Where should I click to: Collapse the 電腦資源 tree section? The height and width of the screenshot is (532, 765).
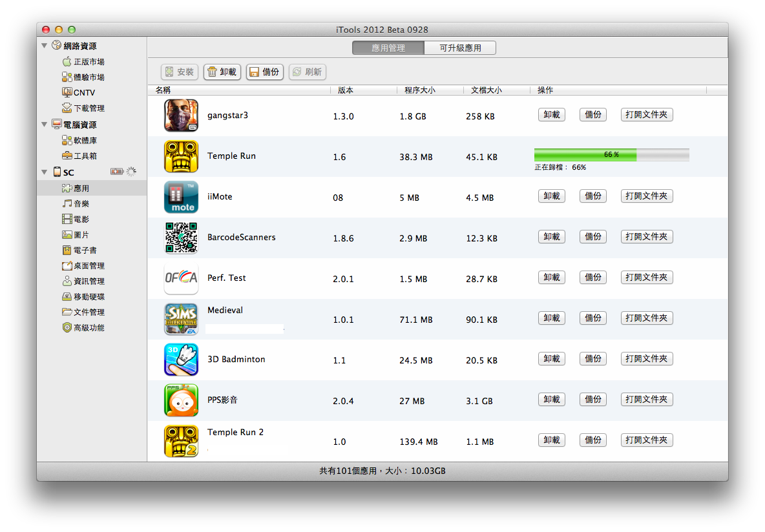point(45,124)
